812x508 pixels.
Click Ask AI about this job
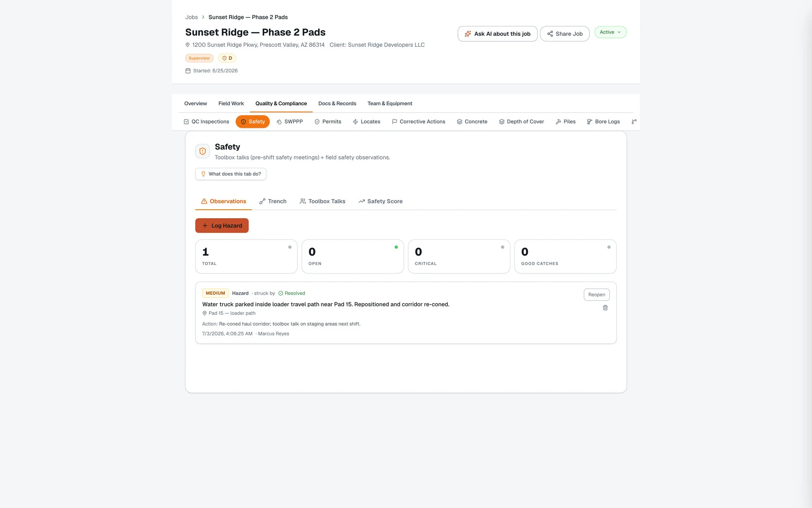point(497,34)
